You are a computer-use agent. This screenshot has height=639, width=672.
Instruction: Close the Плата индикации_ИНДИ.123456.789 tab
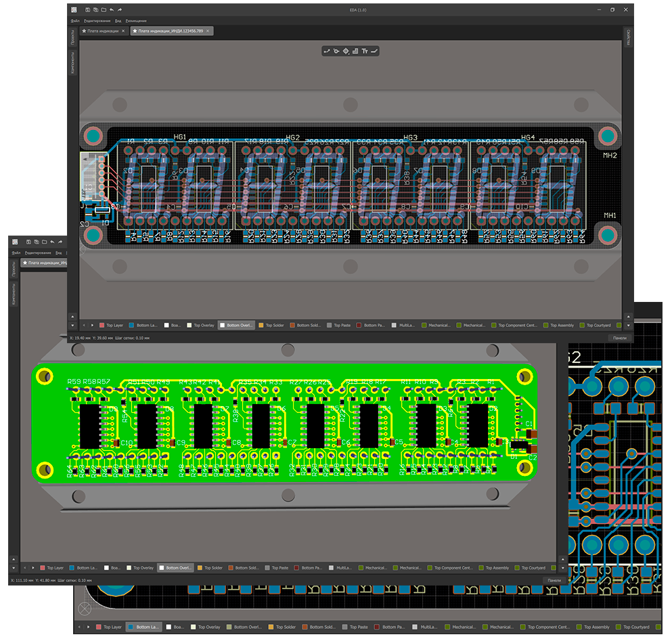tap(208, 31)
